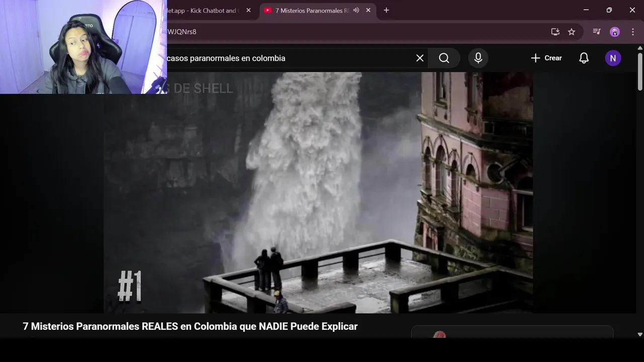Open a new browser tab
The image size is (644, 362).
[x=386, y=10]
